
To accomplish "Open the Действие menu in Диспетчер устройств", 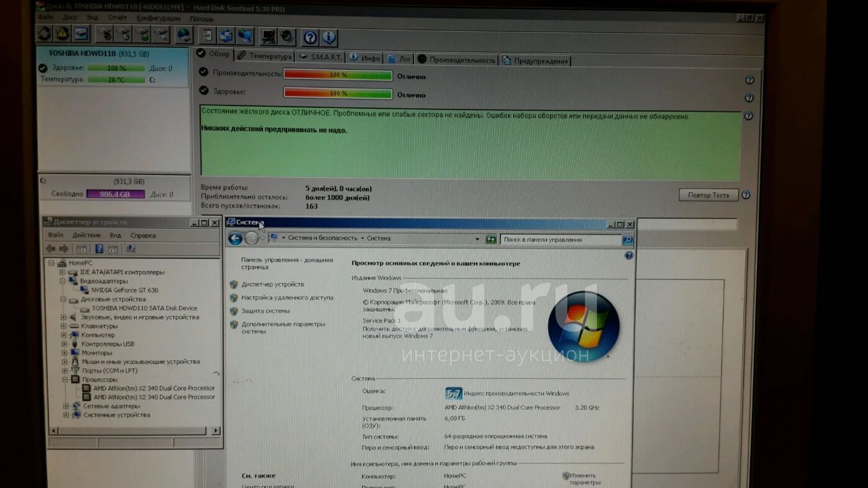I will (86, 235).
